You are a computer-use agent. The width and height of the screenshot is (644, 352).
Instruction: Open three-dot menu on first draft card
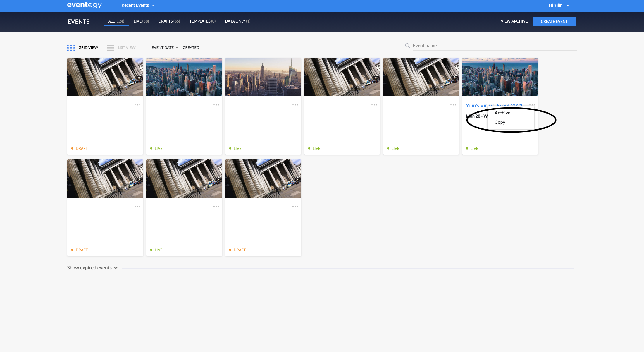pos(137,105)
